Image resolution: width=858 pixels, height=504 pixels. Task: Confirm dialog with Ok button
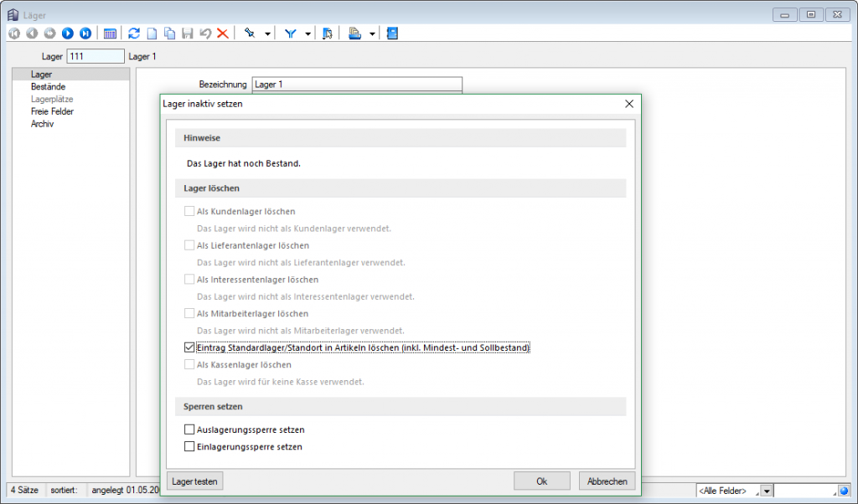pyautogui.click(x=542, y=481)
